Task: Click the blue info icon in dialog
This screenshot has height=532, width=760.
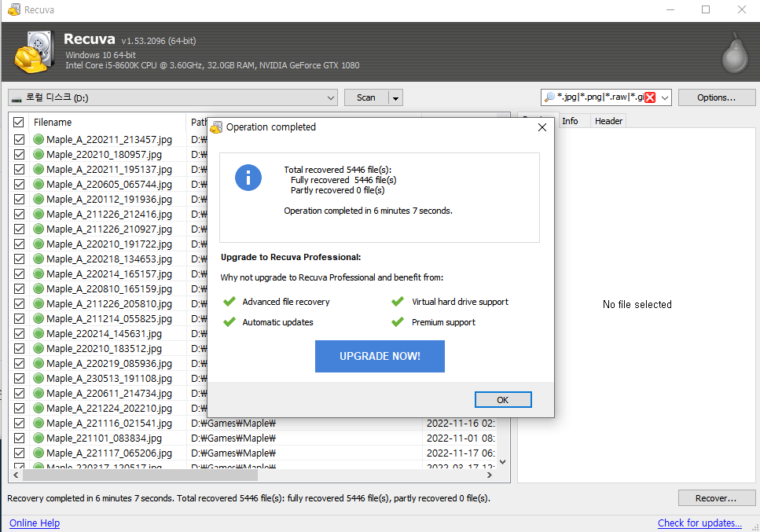Action: [248, 178]
